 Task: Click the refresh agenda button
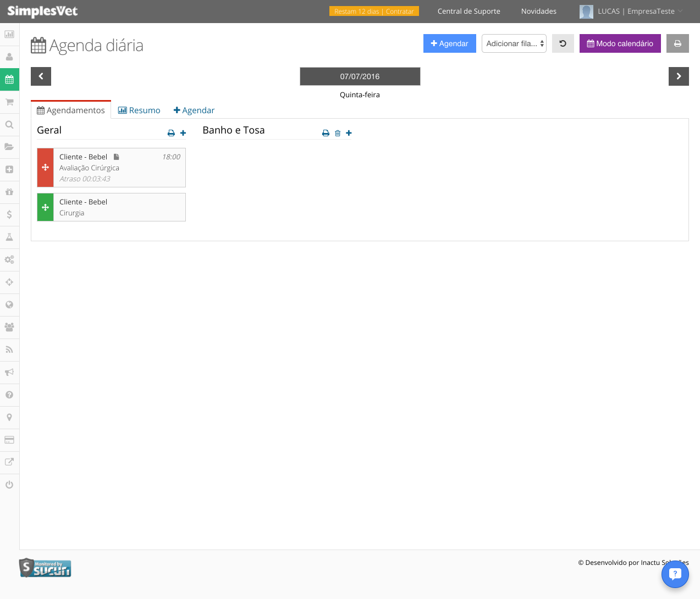[x=563, y=43]
